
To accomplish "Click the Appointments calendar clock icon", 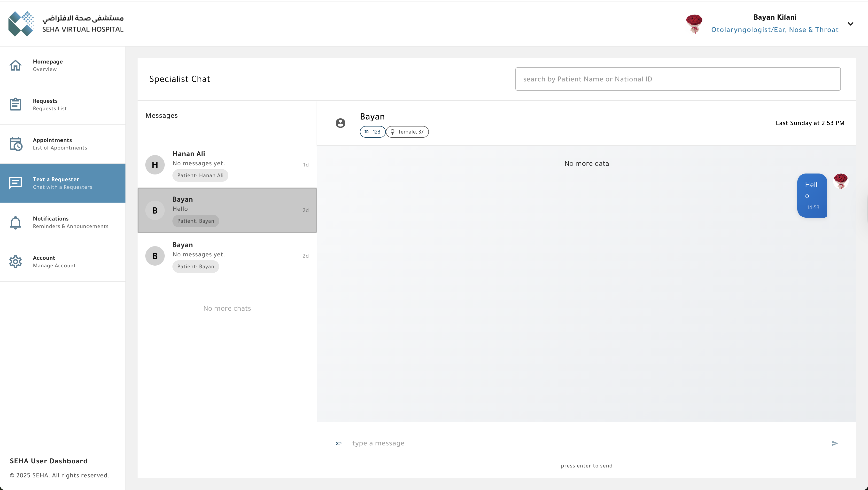I will tap(15, 144).
